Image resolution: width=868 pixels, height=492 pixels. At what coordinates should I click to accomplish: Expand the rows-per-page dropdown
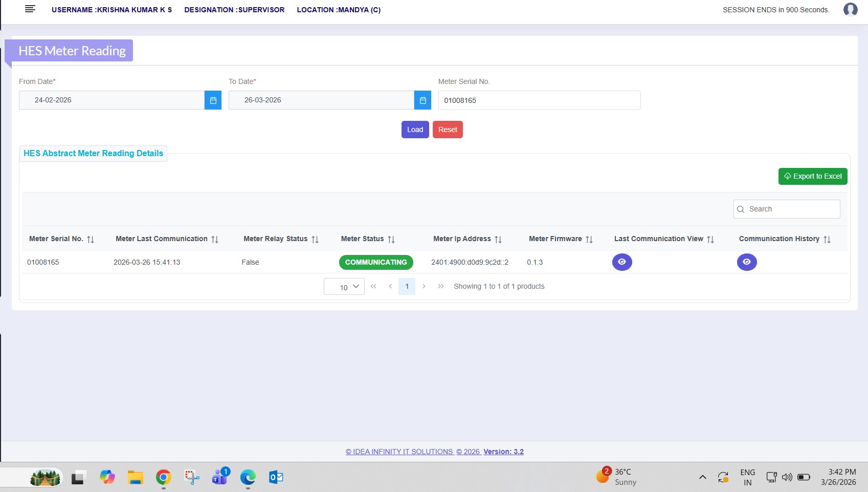(344, 287)
